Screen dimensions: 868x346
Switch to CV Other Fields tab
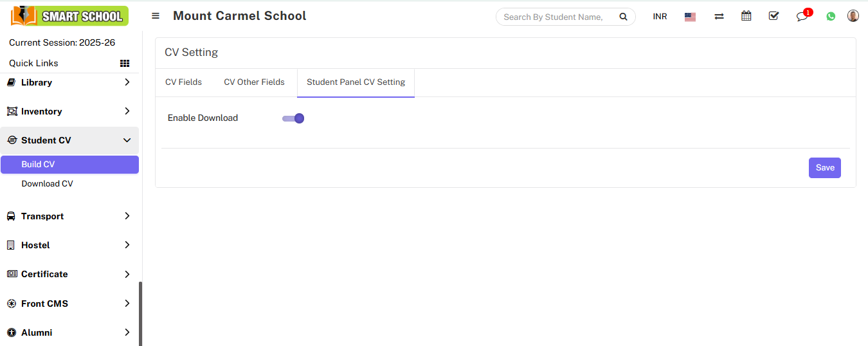[254, 82]
